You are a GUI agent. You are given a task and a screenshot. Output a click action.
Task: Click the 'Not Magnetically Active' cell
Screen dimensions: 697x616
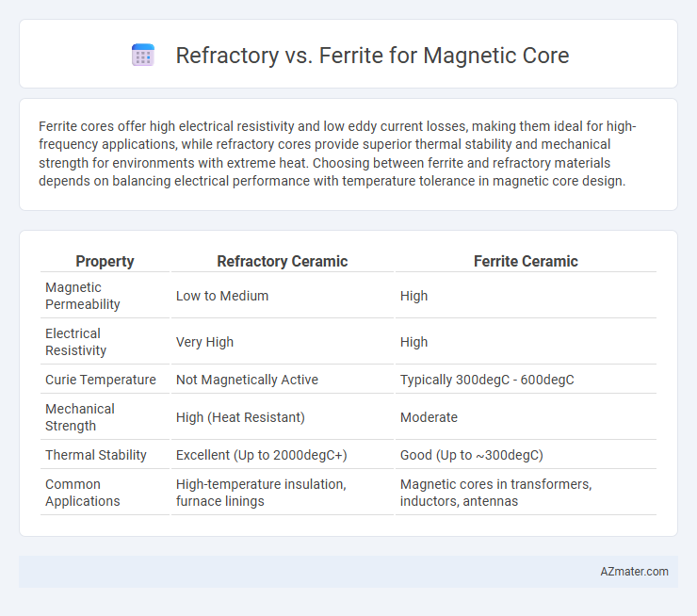(247, 380)
